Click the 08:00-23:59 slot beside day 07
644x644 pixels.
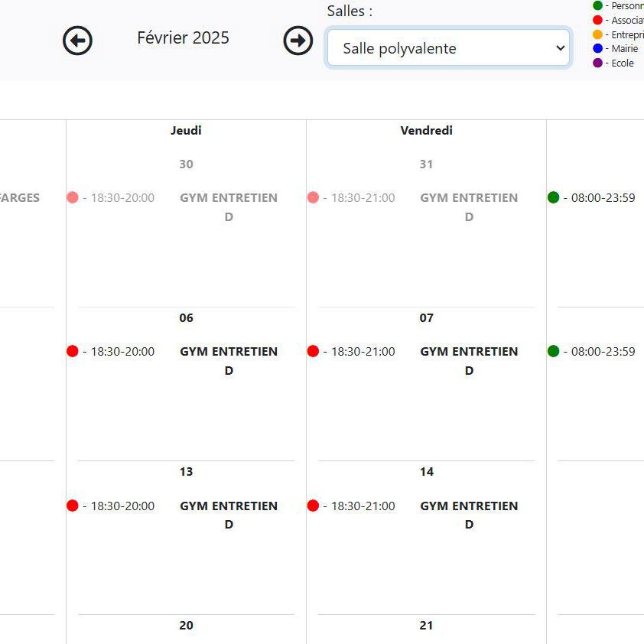(603, 352)
